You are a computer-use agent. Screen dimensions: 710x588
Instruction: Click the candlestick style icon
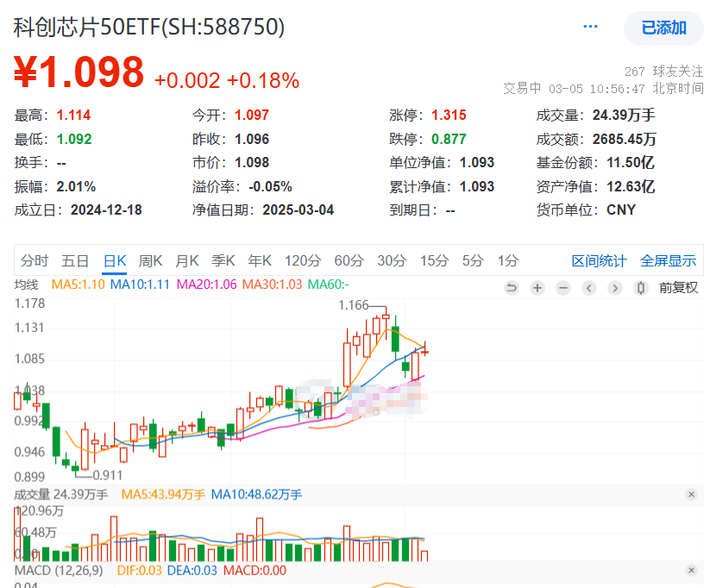click(x=640, y=290)
